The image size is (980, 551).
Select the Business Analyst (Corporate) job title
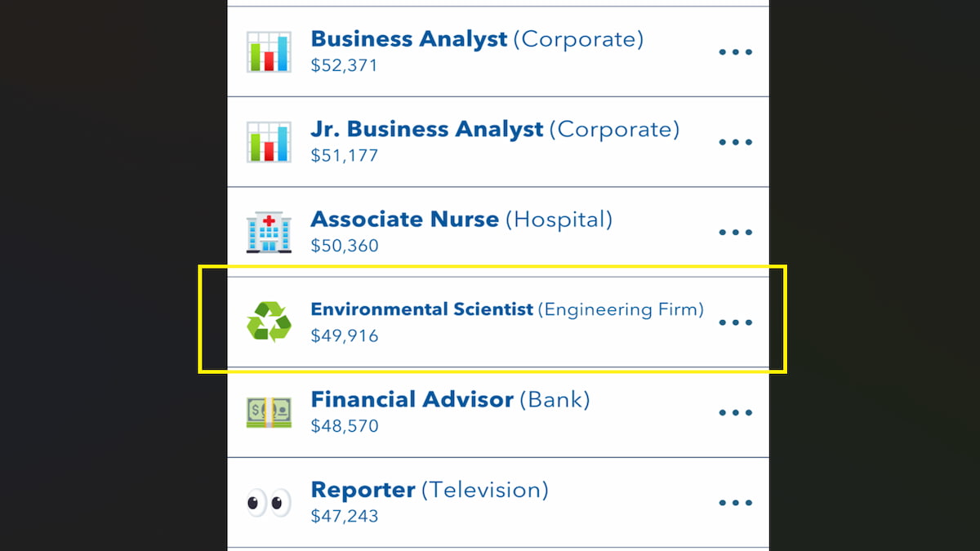point(477,39)
